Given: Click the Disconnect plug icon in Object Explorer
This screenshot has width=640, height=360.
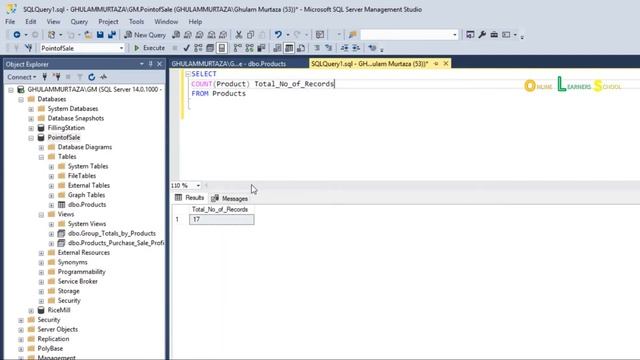Looking at the screenshot, I should click(x=56, y=77).
